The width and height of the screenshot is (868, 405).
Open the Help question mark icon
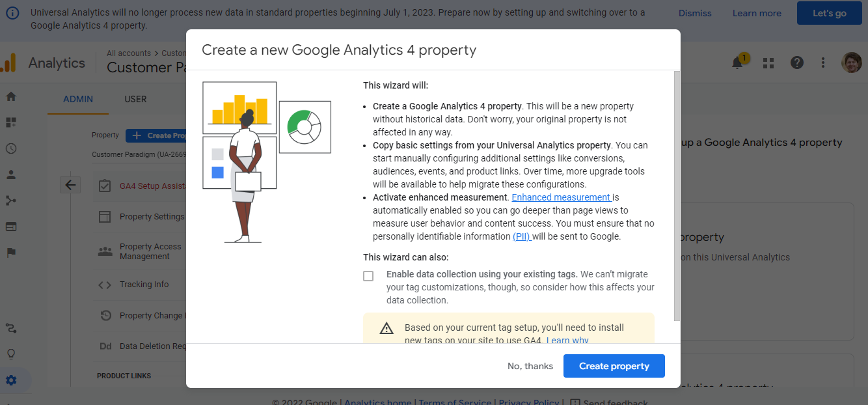coord(797,63)
